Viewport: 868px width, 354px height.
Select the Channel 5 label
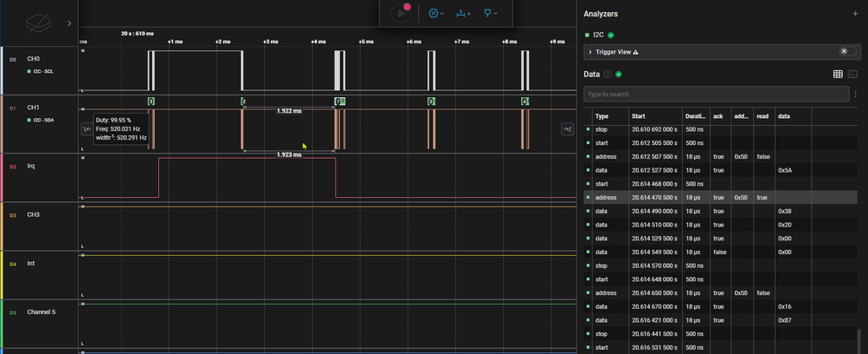coord(41,312)
